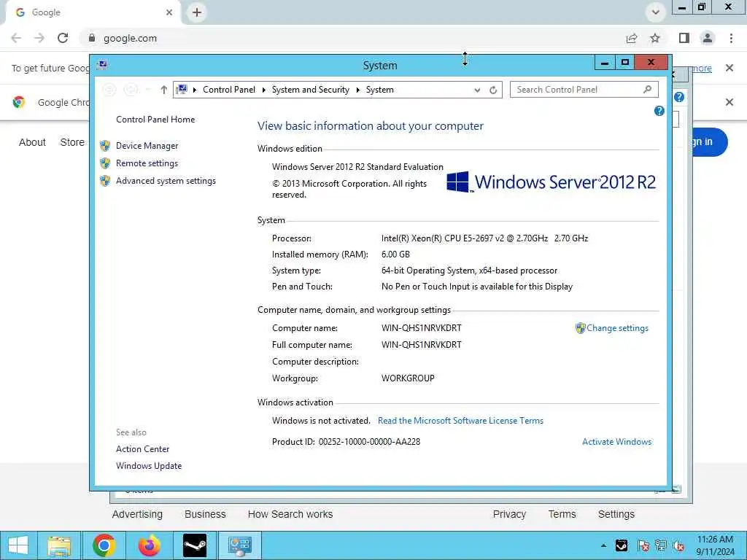Open Advanced system settings

point(166,181)
